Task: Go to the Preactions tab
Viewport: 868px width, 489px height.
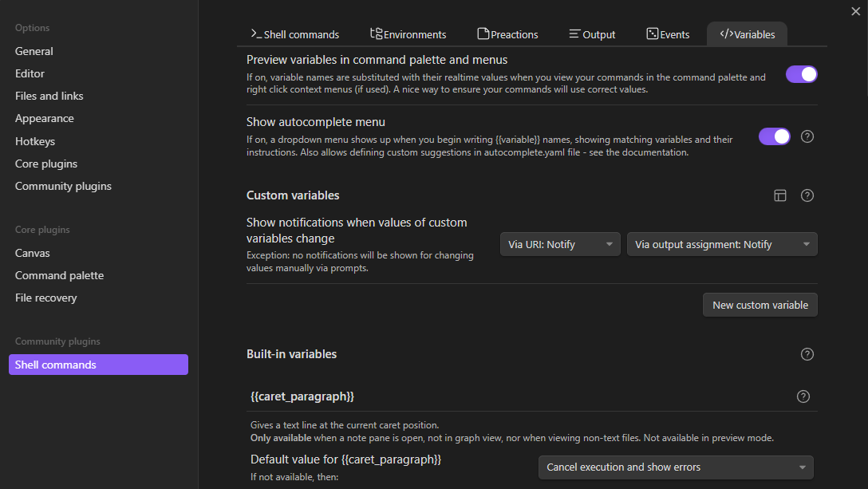Action: (507, 34)
